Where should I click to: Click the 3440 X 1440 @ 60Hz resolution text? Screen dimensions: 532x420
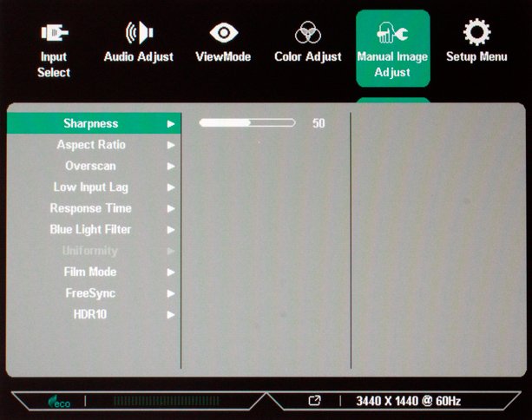(408, 401)
